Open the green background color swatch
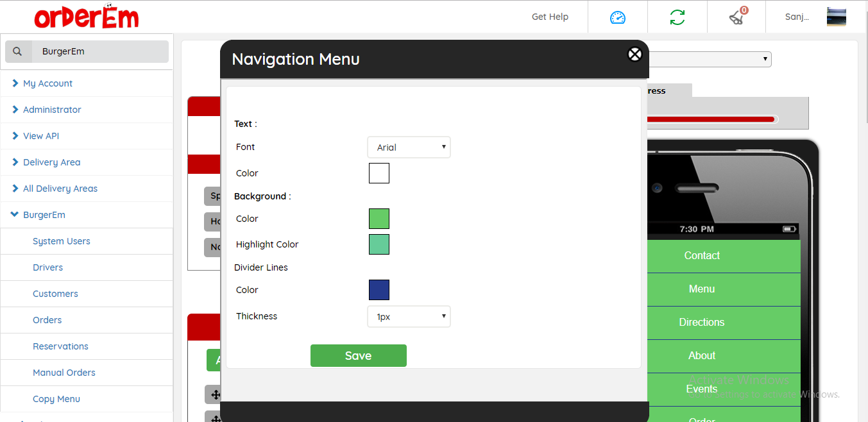The width and height of the screenshot is (868, 422). click(379, 219)
